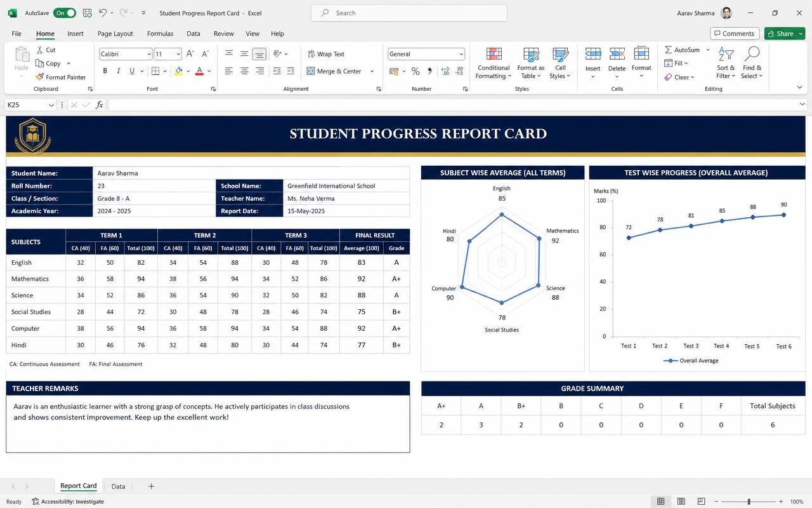812x508 pixels.
Task: Click the Decrease Indent icon
Action: (277, 71)
